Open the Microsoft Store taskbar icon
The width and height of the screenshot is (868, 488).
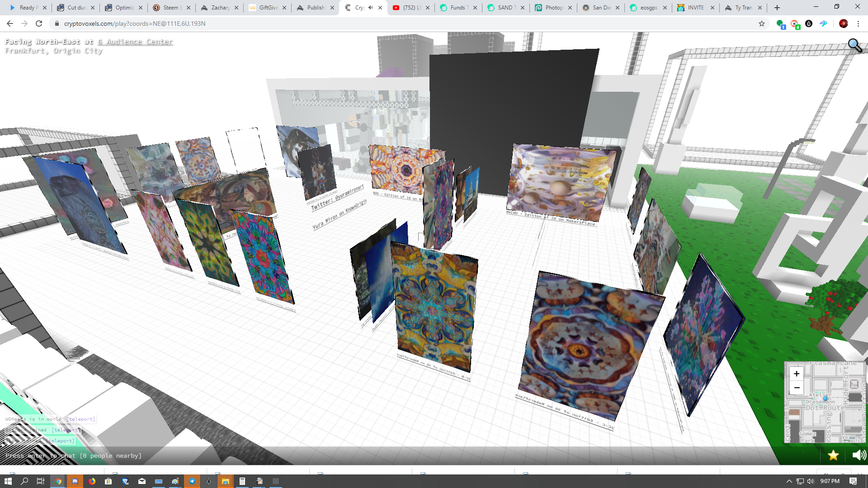point(108,481)
